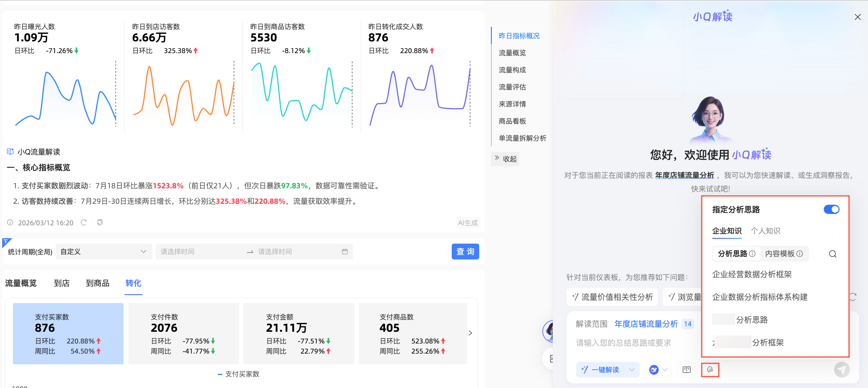
Task: Click the 请输入您的总结思路或要求 input field
Action: pyautogui.click(x=623, y=343)
